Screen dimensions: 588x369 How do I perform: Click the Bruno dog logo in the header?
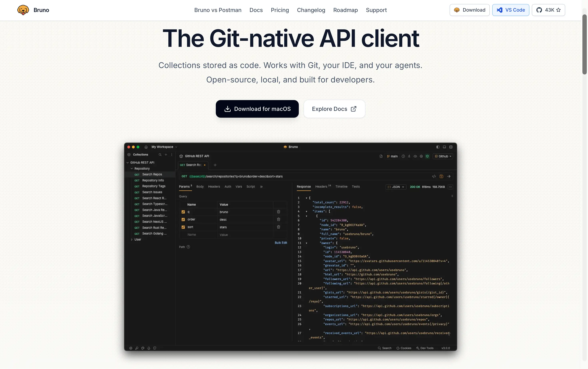point(23,10)
